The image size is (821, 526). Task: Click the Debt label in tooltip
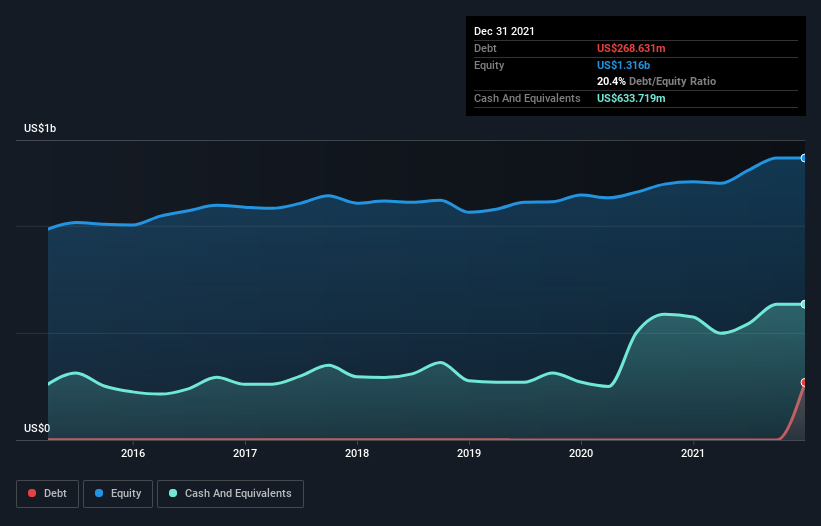click(x=485, y=48)
